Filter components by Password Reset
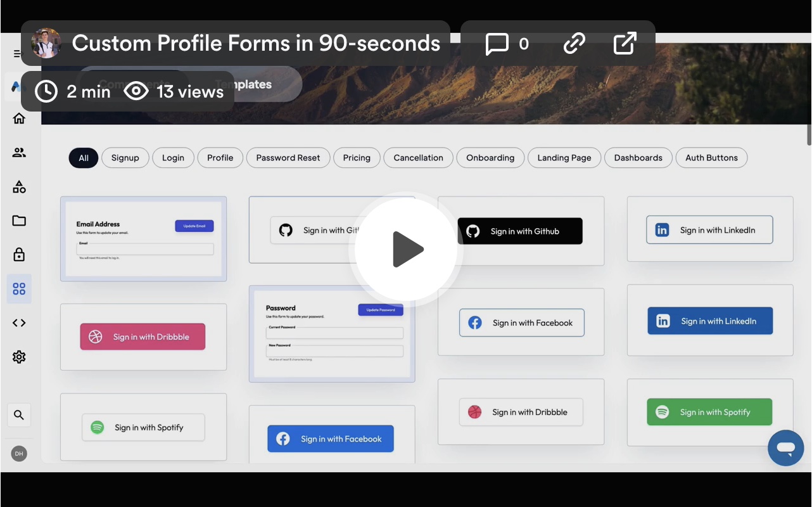This screenshot has width=812, height=507. pyautogui.click(x=288, y=158)
